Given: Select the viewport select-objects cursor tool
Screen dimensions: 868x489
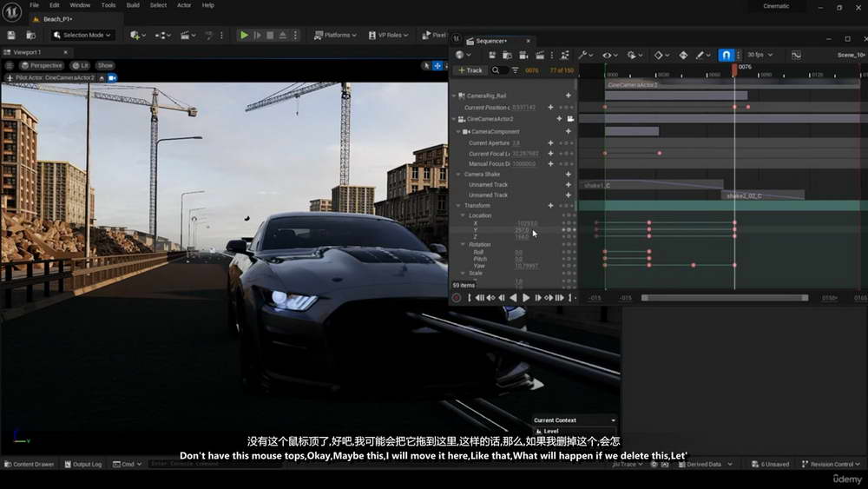Looking at the screenshot, I should tap(426, 65).
